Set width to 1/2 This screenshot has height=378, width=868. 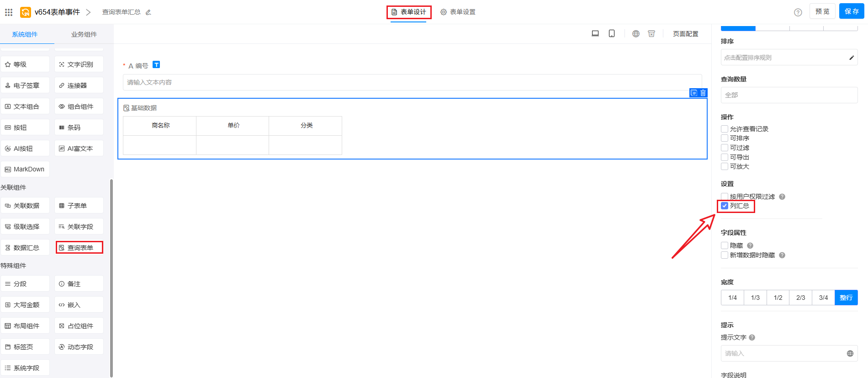pos(778,298)
